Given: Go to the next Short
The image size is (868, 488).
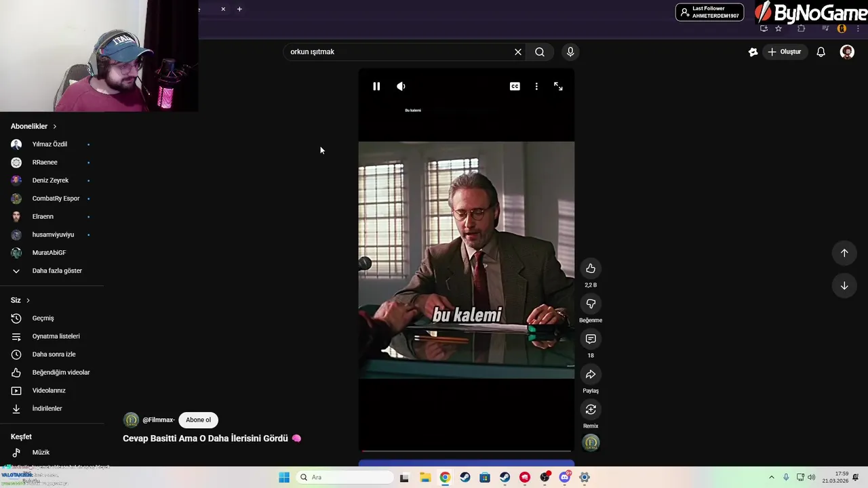Looking at the screenshot, I should point(844,285).
